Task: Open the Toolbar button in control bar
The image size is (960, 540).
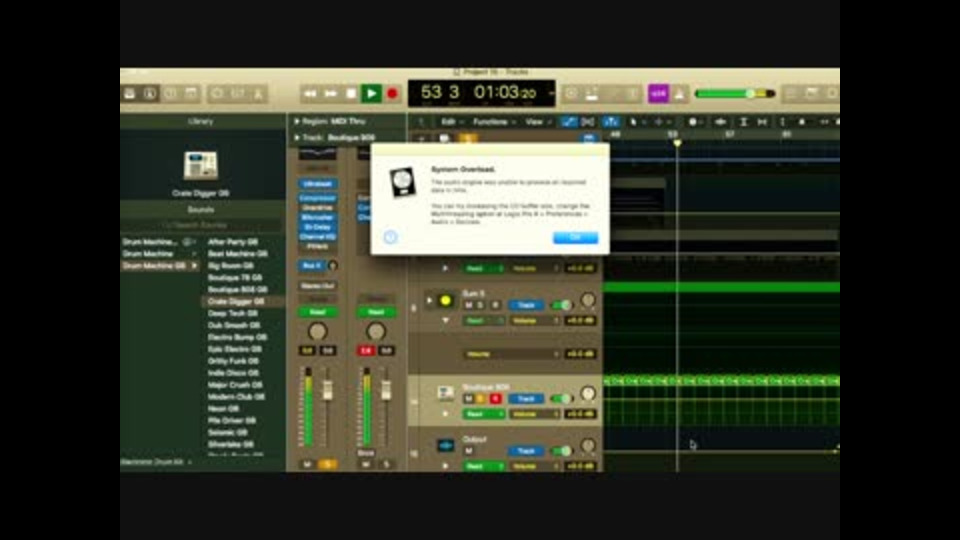Action: click(x=192, y=94)
